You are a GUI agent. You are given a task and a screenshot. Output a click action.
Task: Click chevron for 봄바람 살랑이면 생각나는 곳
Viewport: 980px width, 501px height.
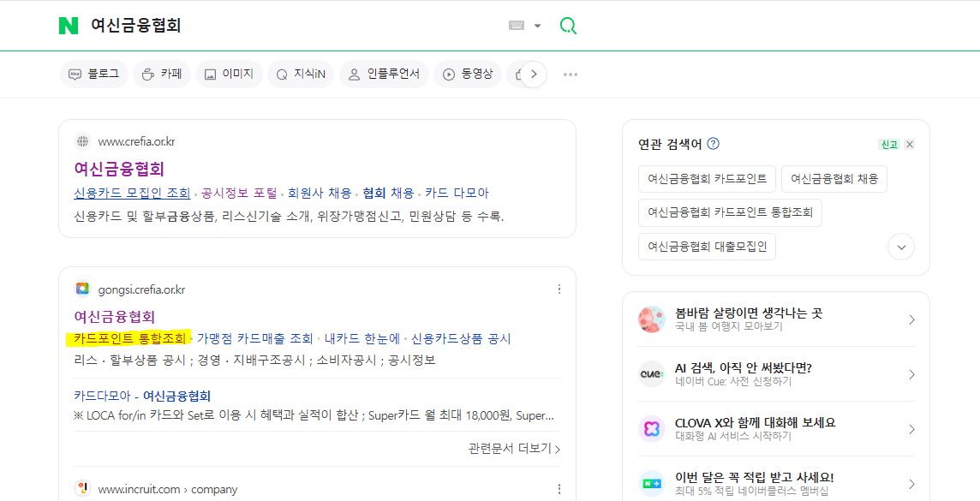(x=911, y=319)
